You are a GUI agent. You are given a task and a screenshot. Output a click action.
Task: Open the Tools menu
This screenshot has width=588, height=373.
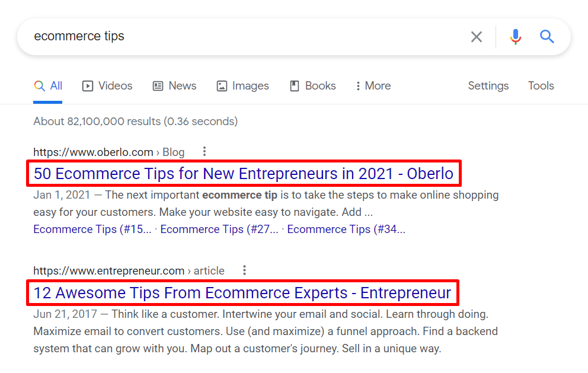tap(541, 86)
